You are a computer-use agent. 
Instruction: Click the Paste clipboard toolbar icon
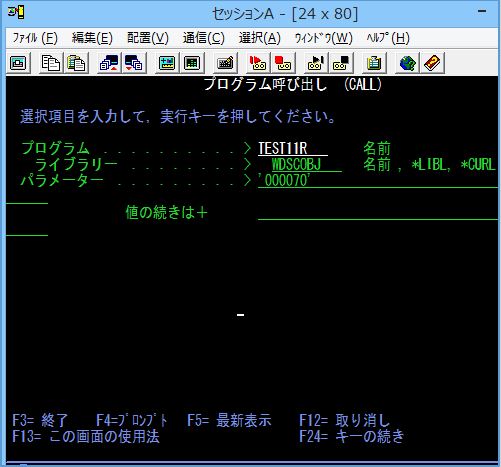pos(76,63)
